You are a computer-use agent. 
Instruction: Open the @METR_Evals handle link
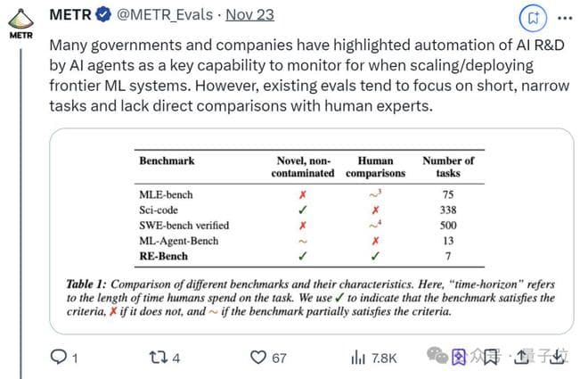(167, 16)
